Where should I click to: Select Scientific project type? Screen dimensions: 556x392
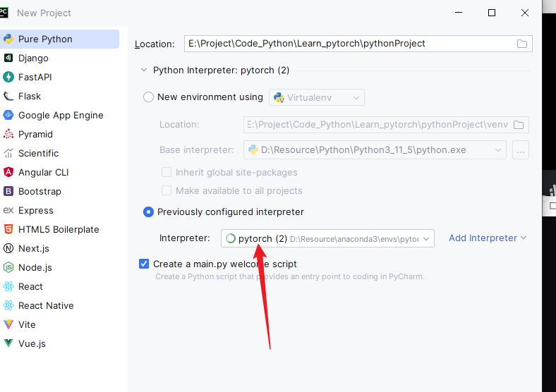tap(38, 153)
